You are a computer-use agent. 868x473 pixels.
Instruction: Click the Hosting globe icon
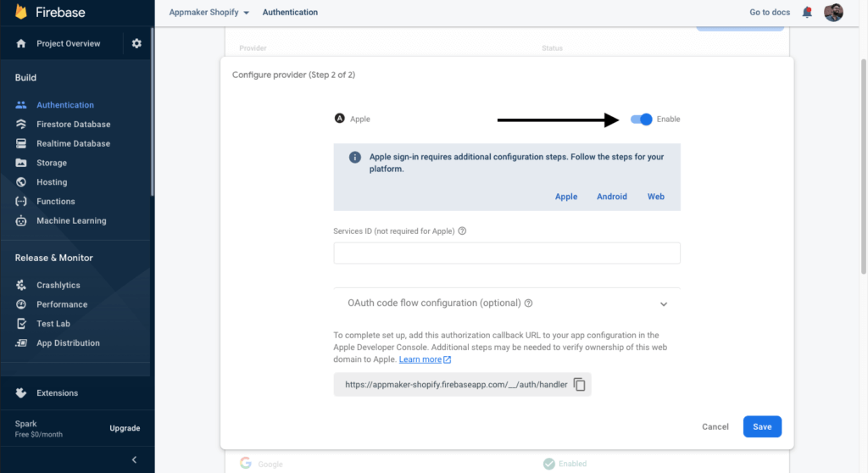tap(21, 181)
